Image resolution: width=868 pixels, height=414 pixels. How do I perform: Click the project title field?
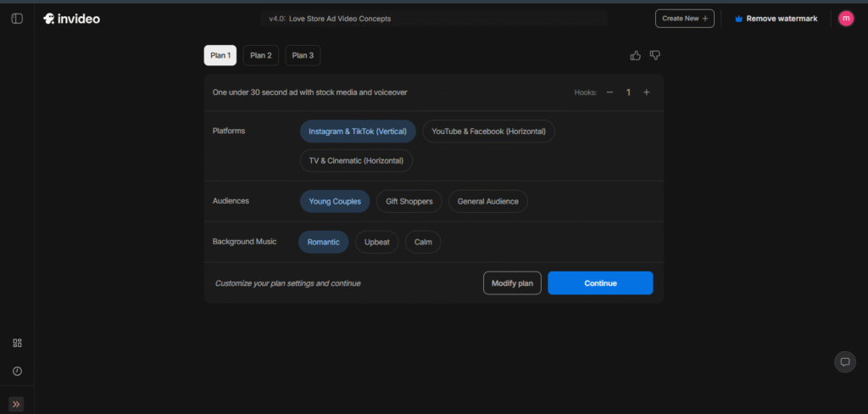point(432,19)
